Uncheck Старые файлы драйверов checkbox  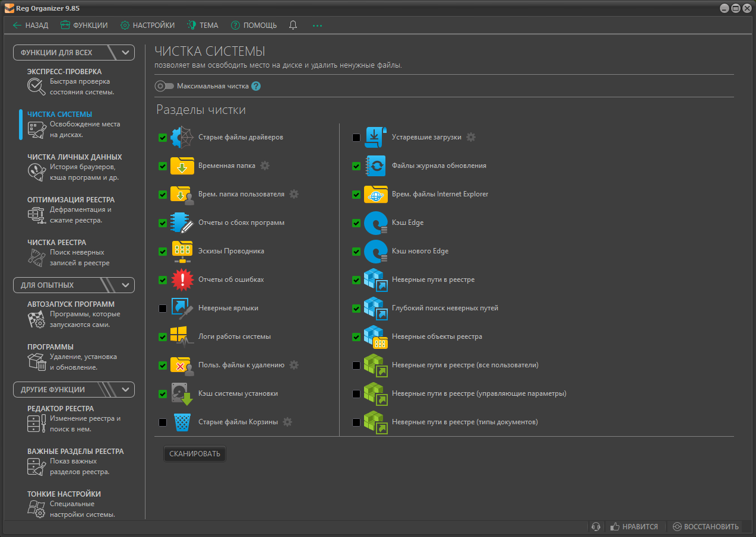coord(163,138)
